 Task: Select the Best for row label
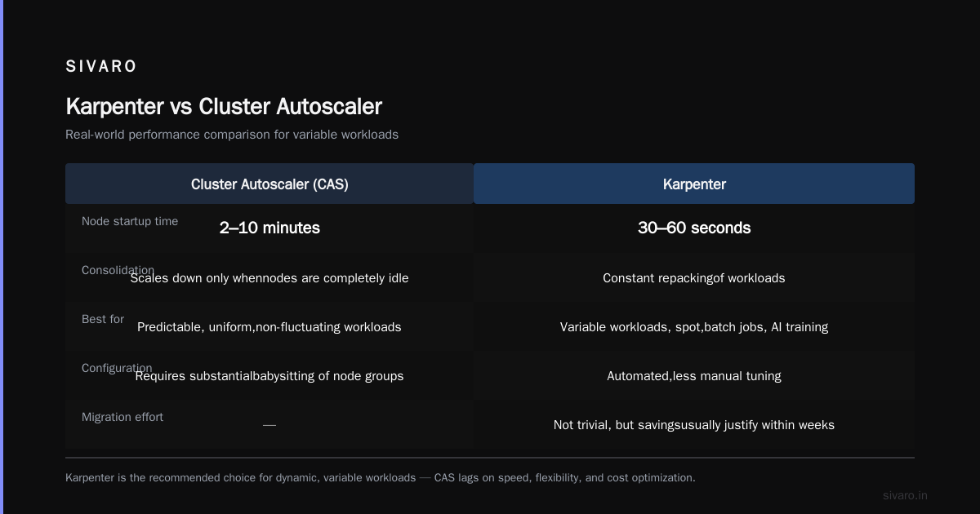pyautogui.click(x=103, y=319)
